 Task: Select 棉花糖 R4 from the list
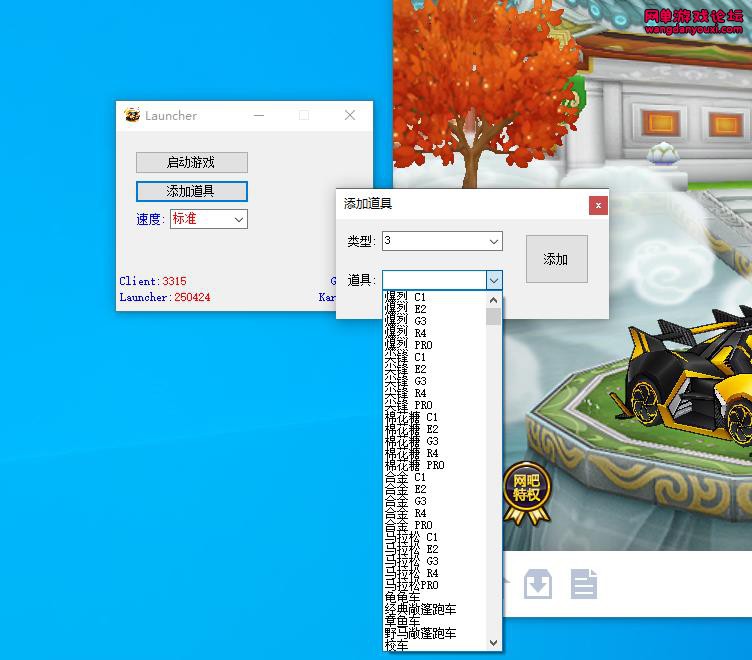pyautogui.click(x=435, y=453)
